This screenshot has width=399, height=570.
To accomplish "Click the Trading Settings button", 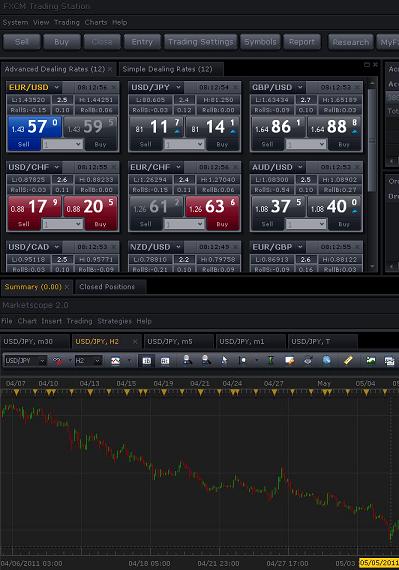I will (x=201, y=42).
